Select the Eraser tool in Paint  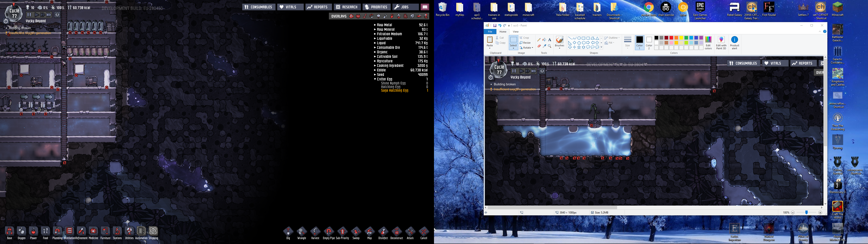(539, 46)
